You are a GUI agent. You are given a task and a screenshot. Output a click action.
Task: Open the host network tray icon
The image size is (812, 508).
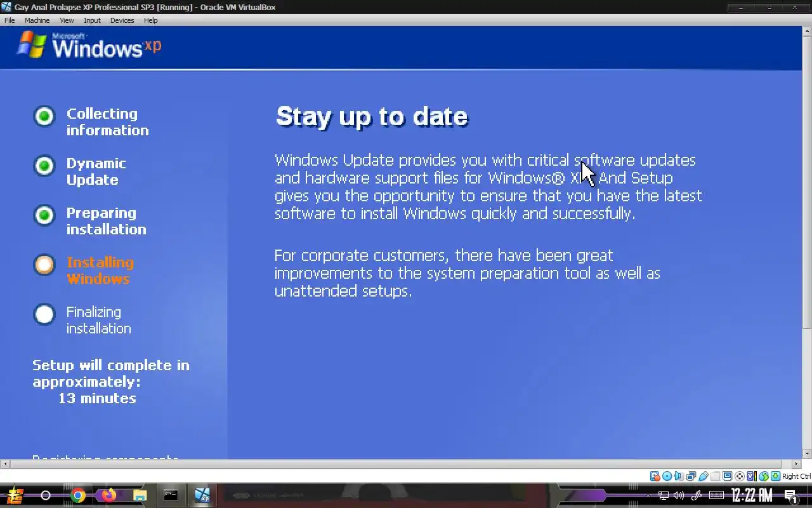pyautogui.click(x=664, y=495)
